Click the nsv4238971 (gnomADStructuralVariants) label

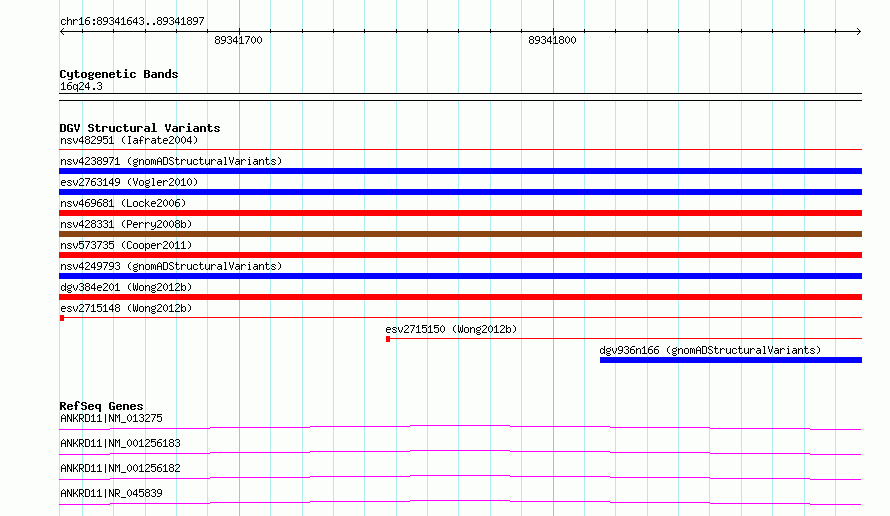pyautogui.click(x=171, y=161)
